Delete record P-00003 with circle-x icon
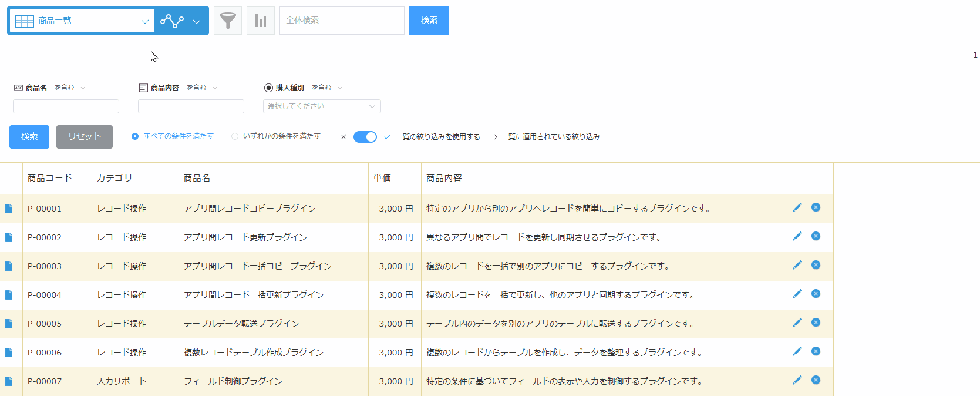 click(x=816, y=265)
